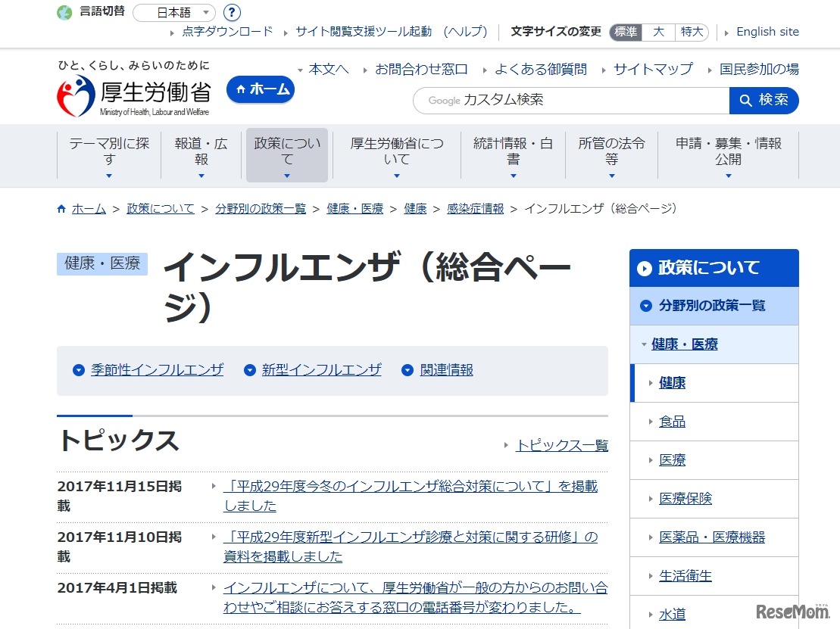Set text size to 特大

point(692,32)
